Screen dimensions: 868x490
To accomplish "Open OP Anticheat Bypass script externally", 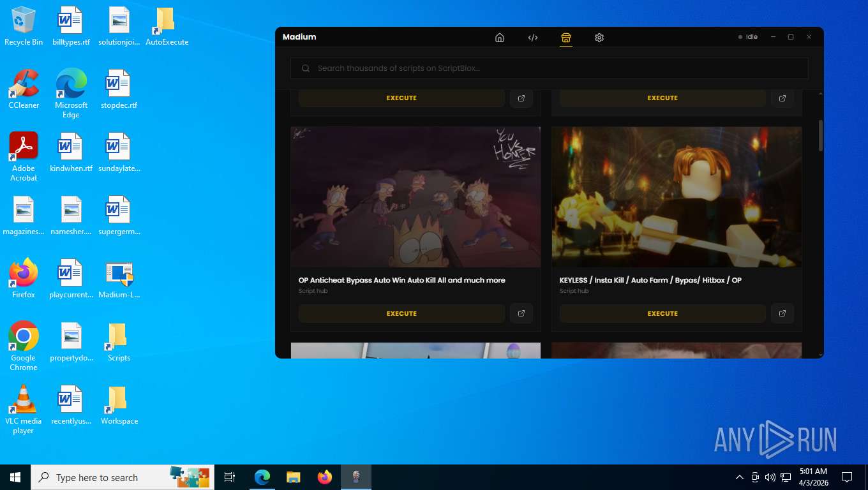I will pos(521,313).
